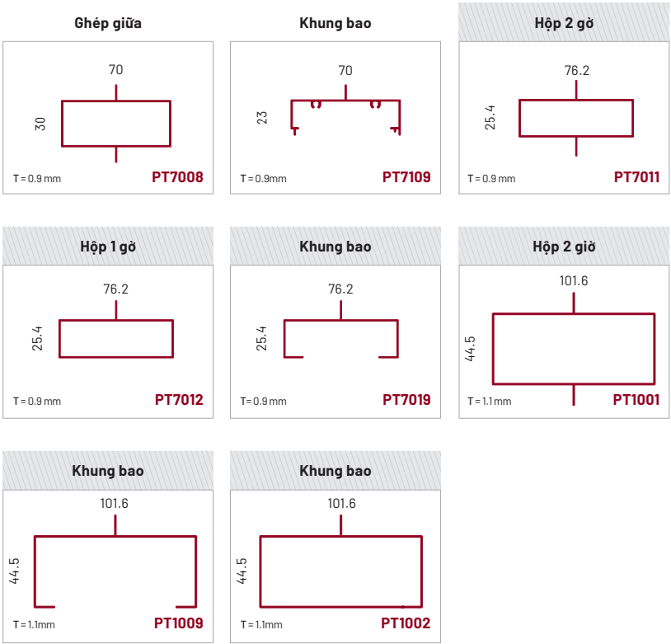This screenshot has height=644, width=671.
Task: Select the PT1001 product code
Action: point(636,400)
